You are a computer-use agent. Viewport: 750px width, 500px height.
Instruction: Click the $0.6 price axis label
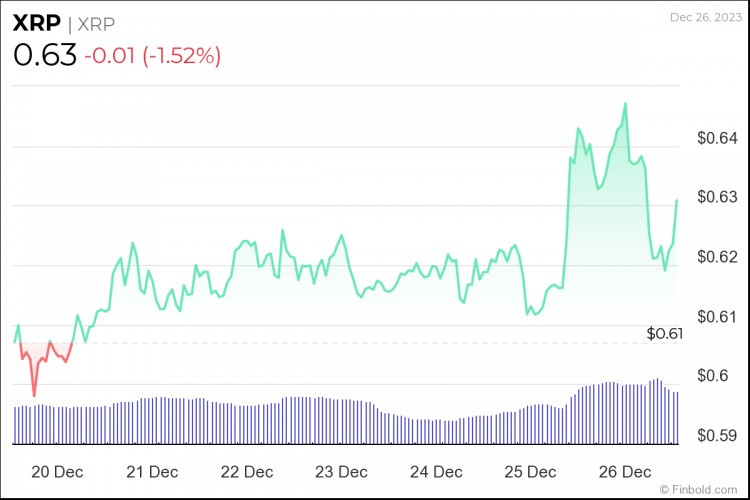point(713,375)
